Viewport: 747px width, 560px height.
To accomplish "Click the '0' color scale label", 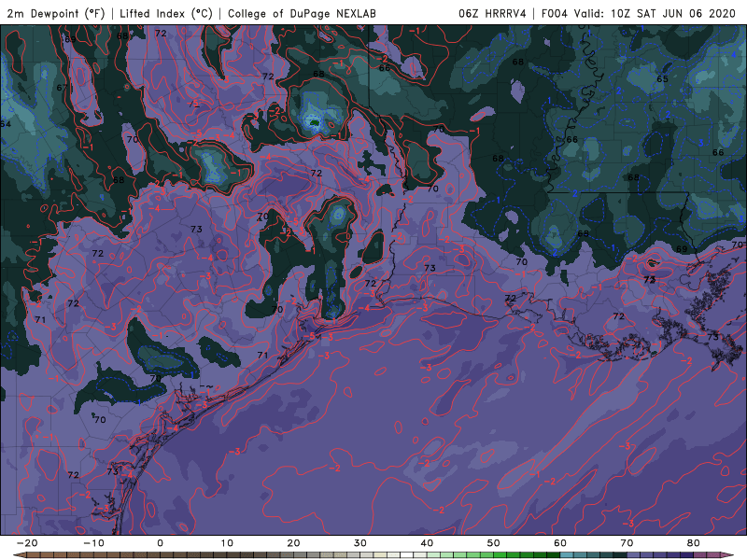I will [160, 543].
